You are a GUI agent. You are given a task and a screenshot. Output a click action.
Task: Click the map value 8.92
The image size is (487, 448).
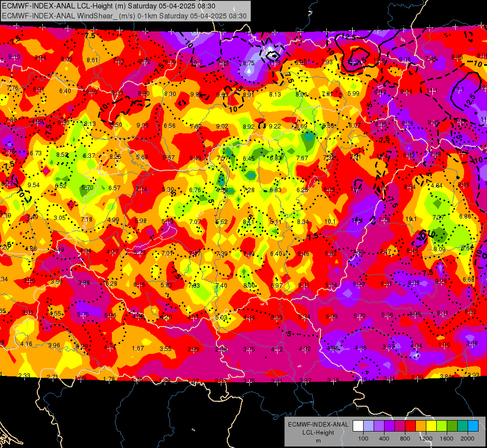pyautogui.click(x=248, y=126)
